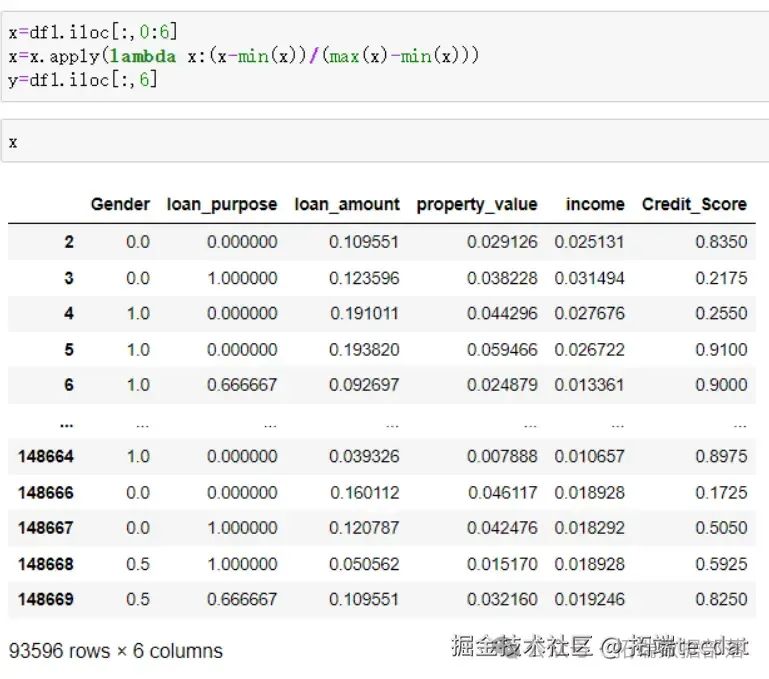Screen dimensions: 769x679
Task: Click the Gender column header
Action: [x=120, y=204]
